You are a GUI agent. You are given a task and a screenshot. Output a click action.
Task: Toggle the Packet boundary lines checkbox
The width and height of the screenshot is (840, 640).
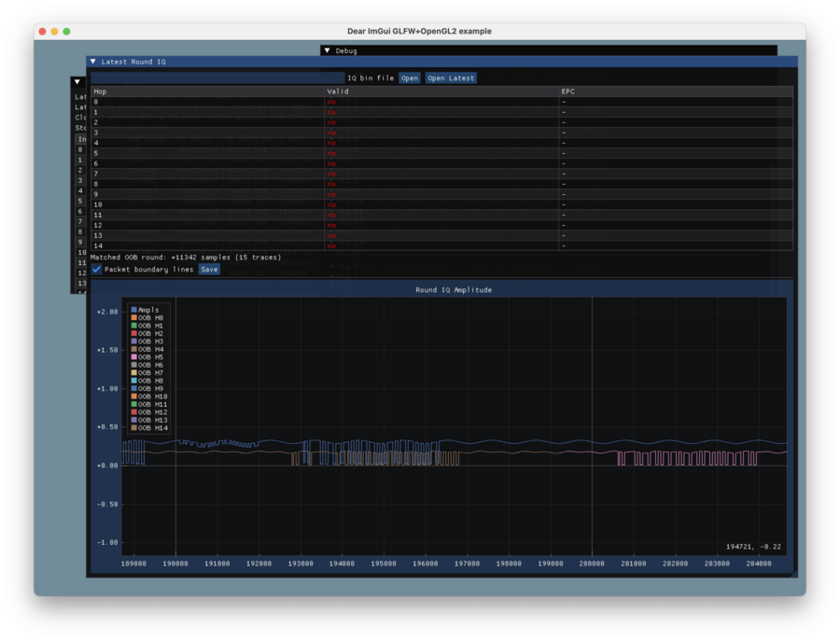click(x=96, y=270)
